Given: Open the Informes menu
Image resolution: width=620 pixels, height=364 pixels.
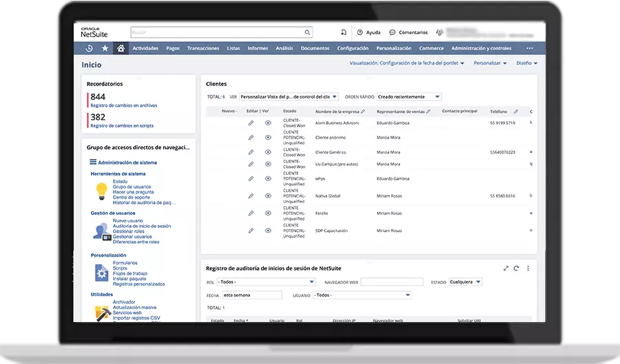Looking at the screenshot, I should (258, 48).
